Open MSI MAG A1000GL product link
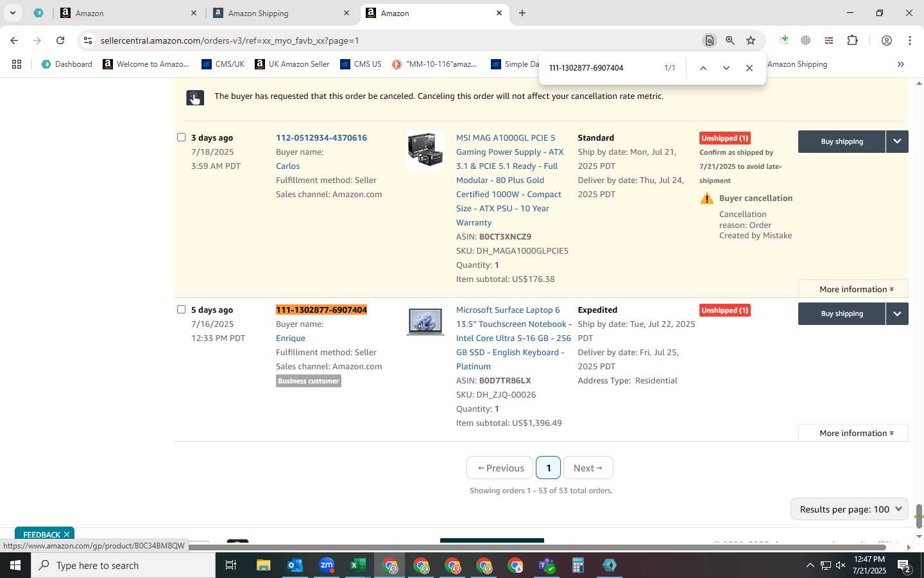The height and width of the screenshot is (578, 924). point(511,180)
